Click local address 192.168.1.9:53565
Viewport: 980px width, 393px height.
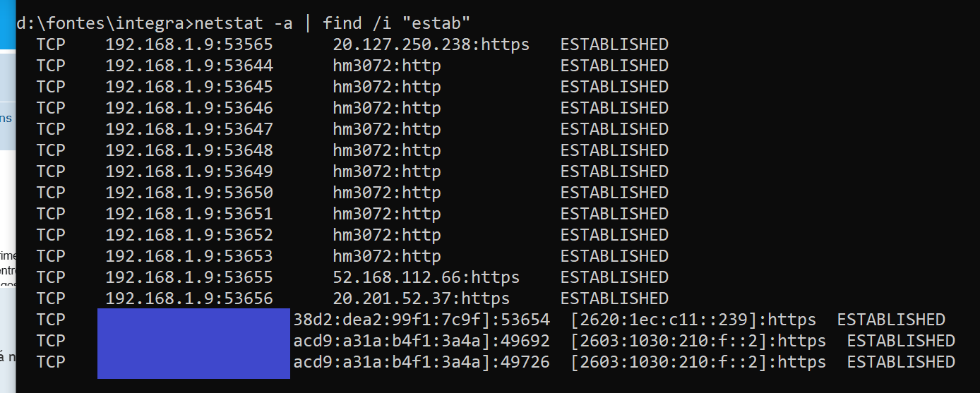189,44
